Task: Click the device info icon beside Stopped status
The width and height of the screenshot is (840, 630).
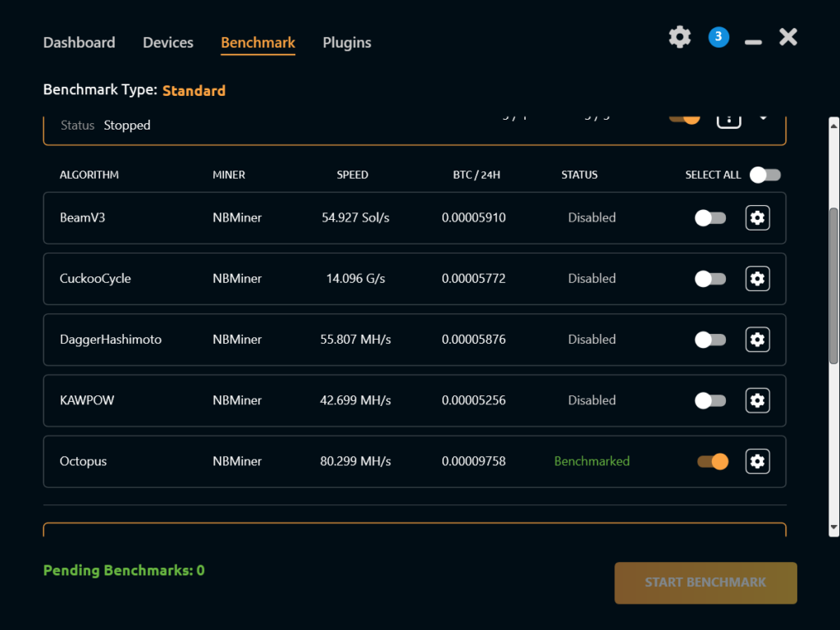Action: coord(728,120)
